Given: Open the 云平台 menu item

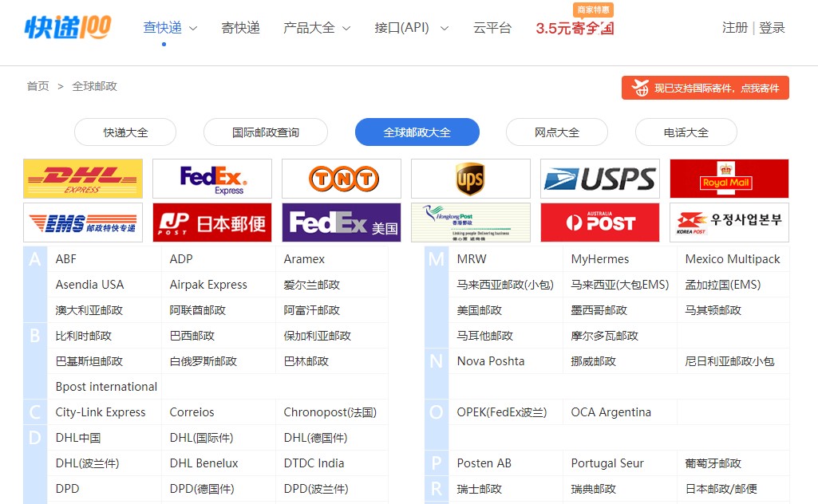Looking at the screenshot, I should pos(492,28).
